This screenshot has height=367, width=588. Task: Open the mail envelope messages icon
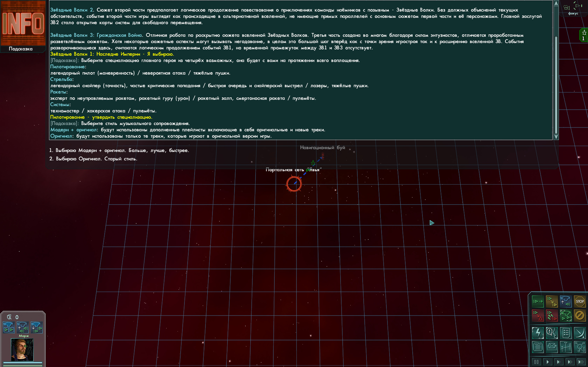coord(552,347)
